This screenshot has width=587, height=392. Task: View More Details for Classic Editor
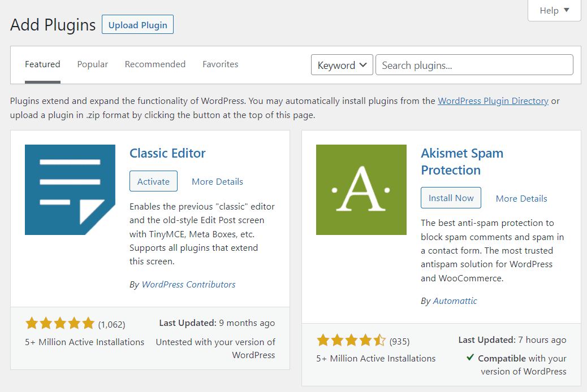pos(217,181)
